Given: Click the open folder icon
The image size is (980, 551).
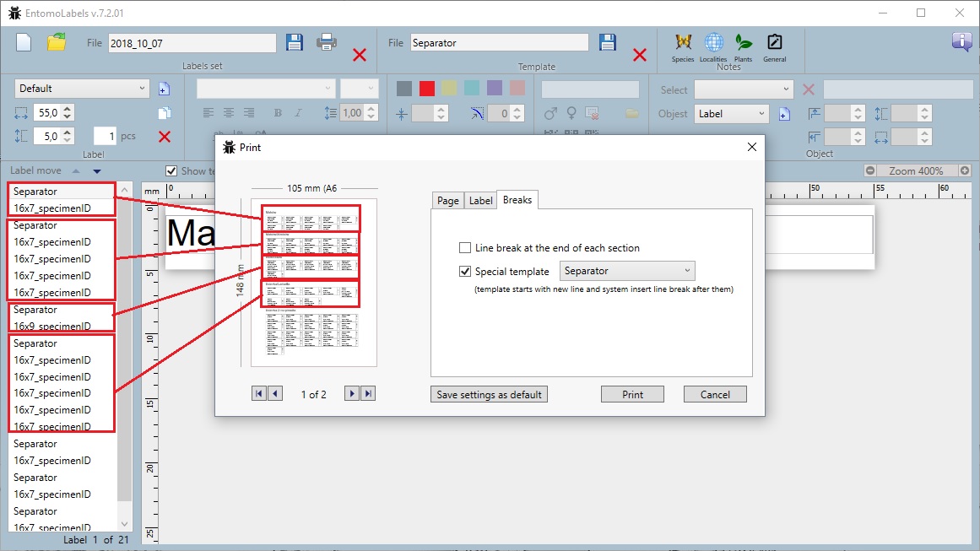Looking at the screenshot, I should pyautogui.click(x=57, y=42).
